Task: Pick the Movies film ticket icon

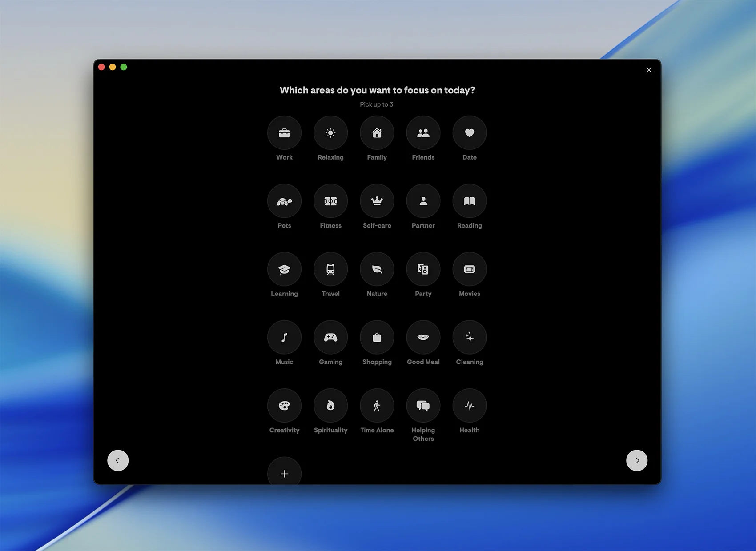Action: click(469, 269)
